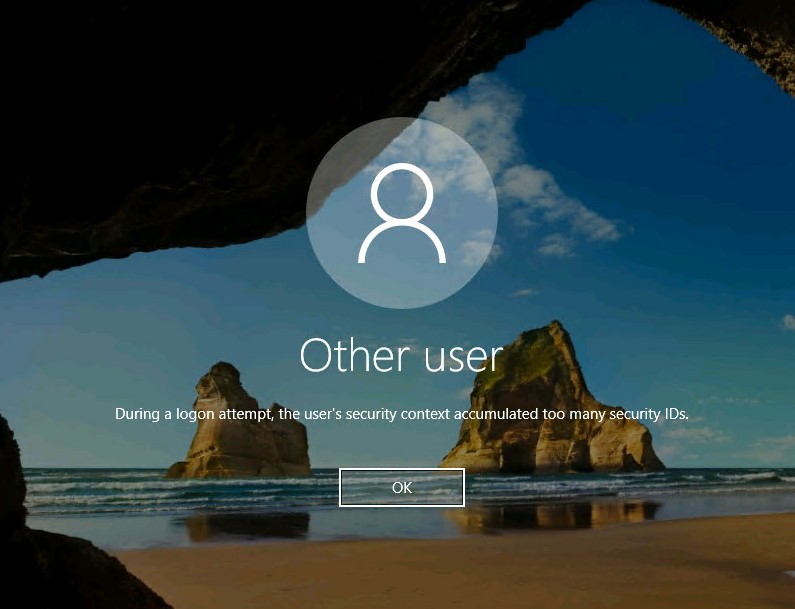Click the "Other user" account name
The image size is (795, 609).
[401, 355]
